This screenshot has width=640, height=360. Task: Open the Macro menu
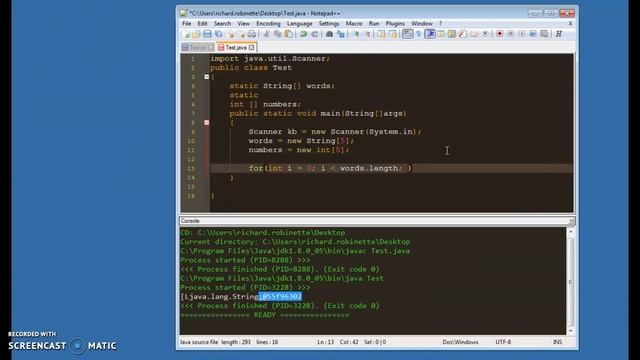coord(354,24)
